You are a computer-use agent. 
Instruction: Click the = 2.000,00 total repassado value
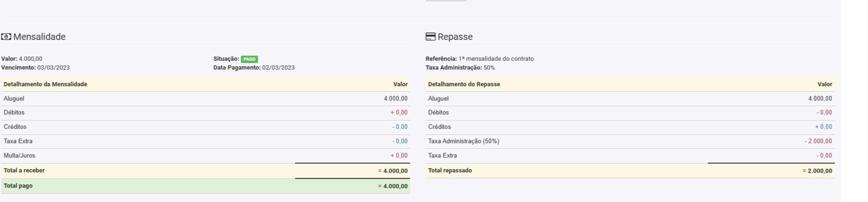pos(817,171)
